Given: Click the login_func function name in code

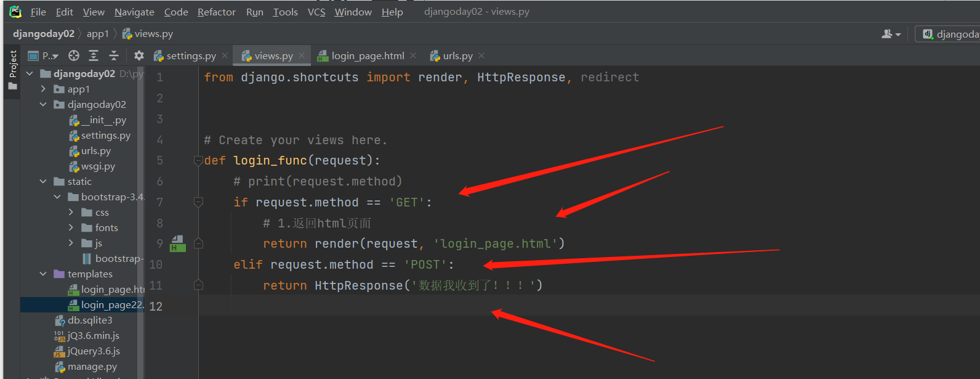Looking at the screenshot, I should click(x=270, y=161).
